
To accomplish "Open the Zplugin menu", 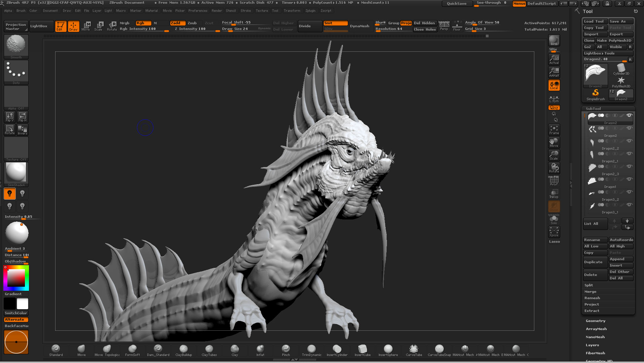I will pyautogui.click(x=310, y=11).
